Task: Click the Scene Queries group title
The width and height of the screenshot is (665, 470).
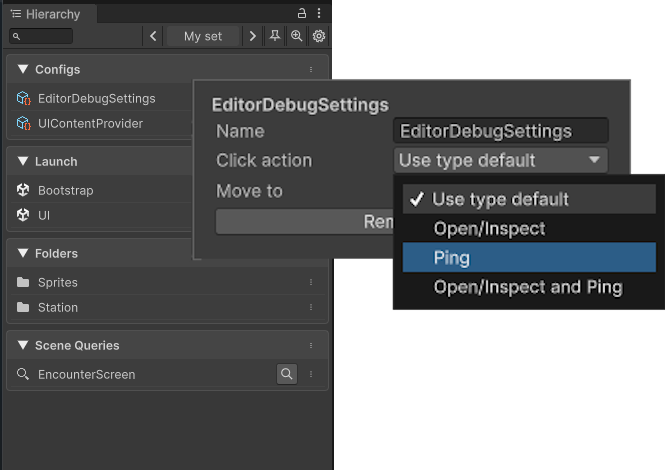Action: pos(77,345)
